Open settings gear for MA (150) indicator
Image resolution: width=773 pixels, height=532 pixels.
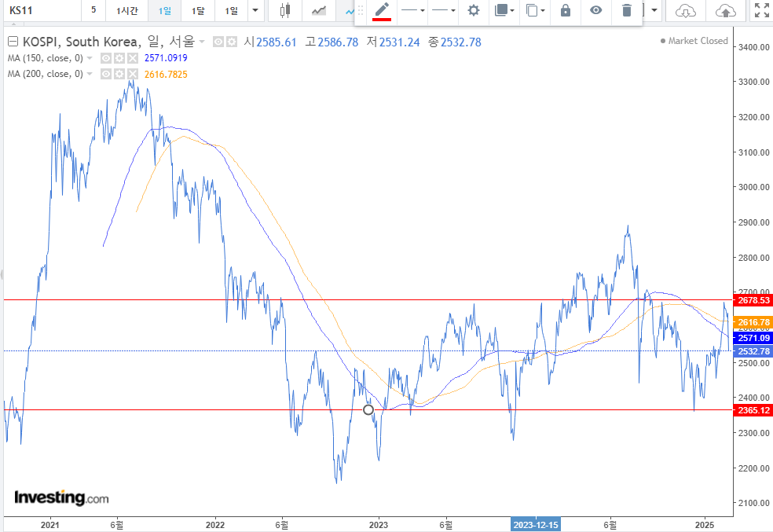[119, 58]
